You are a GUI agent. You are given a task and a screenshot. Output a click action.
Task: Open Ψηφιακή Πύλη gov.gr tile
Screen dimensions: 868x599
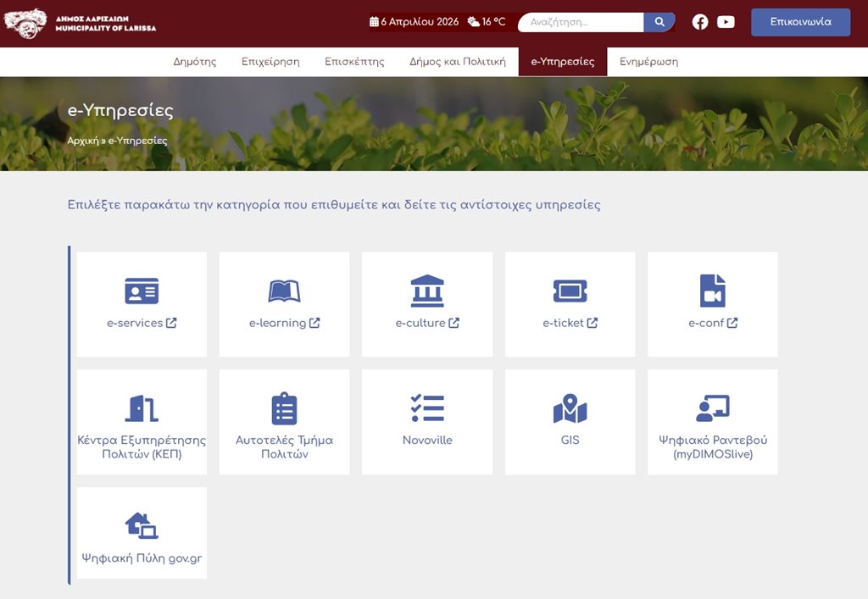tap(142, 533)
